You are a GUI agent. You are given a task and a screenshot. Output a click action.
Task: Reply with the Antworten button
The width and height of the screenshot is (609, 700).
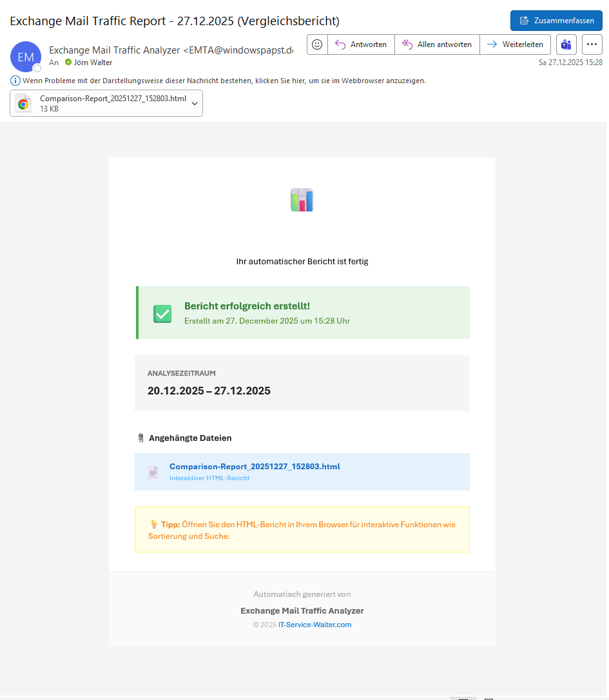point(361,44)
